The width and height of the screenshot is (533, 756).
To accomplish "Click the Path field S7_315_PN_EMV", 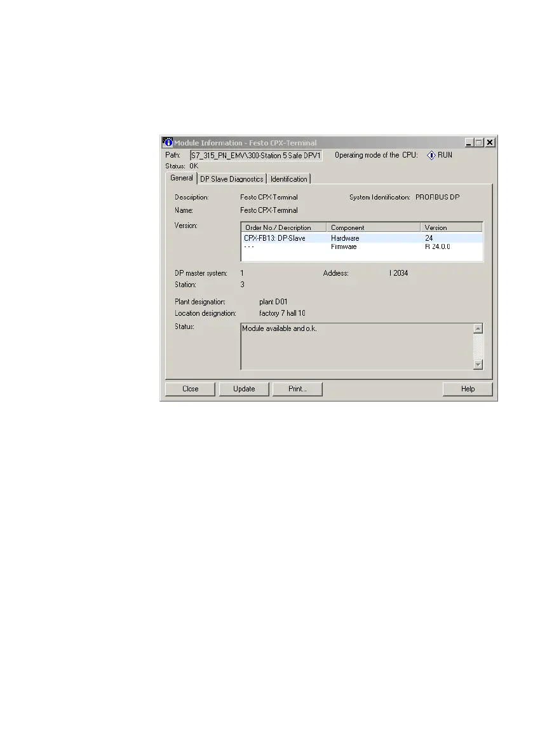I will (256, 155).
